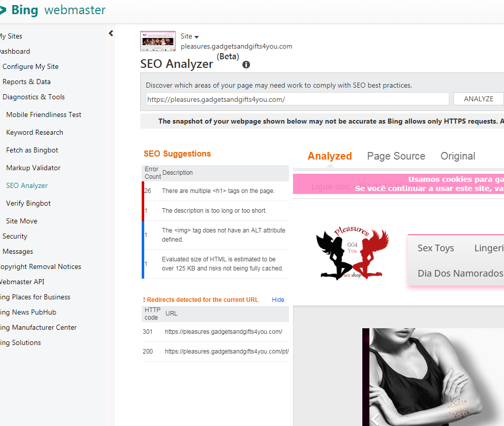The image size is (504, 426).
Task: Switch to the Page Source tab
Action: 396,156
